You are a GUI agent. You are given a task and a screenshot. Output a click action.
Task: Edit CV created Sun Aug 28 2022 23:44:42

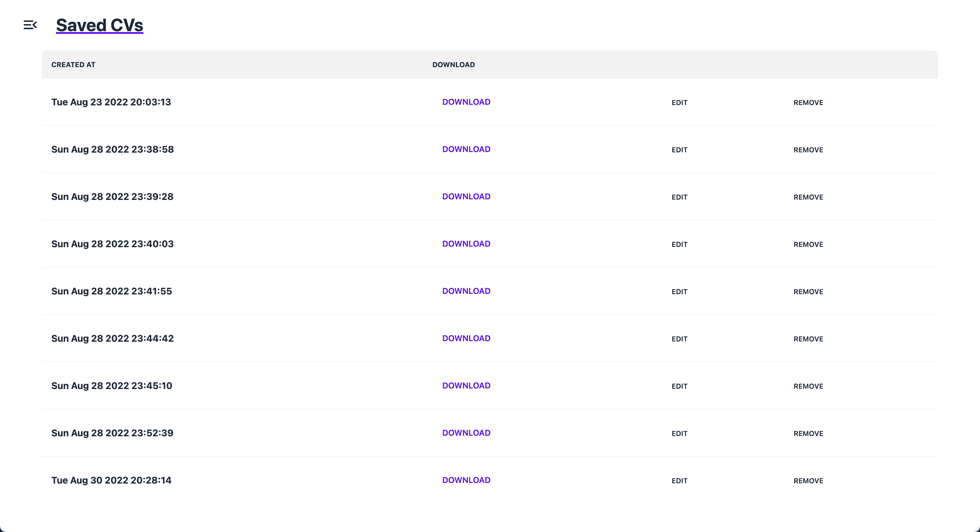click(x=679, y=339)
